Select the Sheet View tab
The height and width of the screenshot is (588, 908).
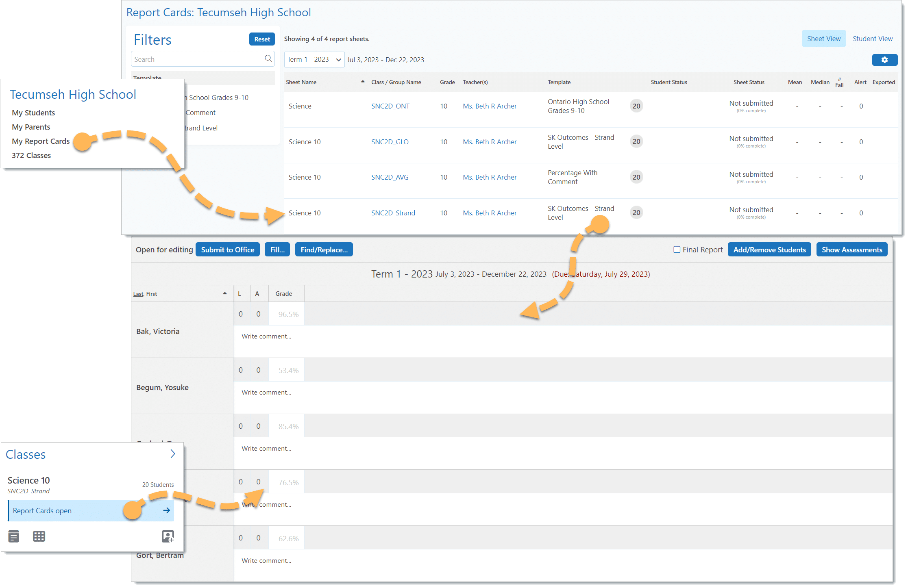click(x=823, y=39)
